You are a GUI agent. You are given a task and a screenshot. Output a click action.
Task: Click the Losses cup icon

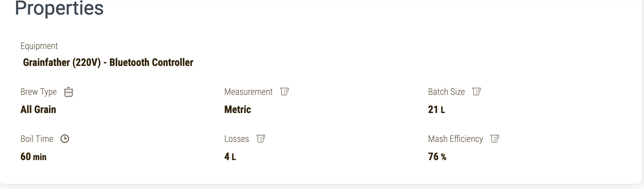click(261, 139)
